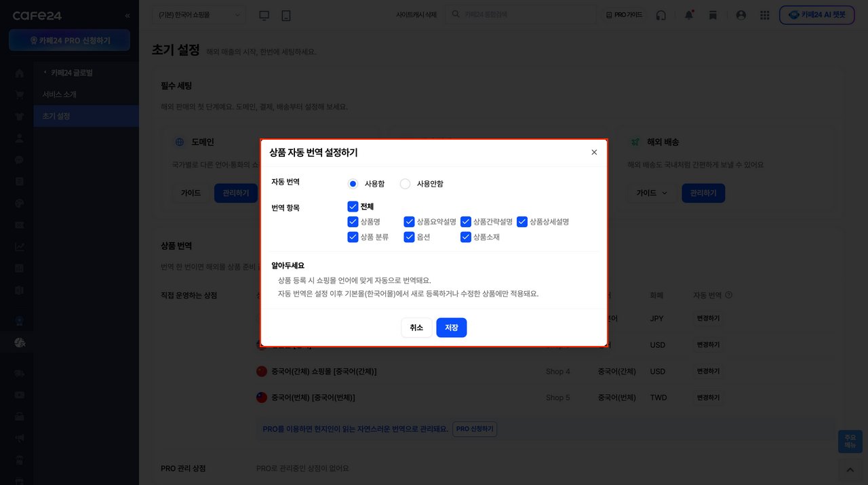
Task: Open the delivery truck icon in sidebar
Action: pos(20,372)
